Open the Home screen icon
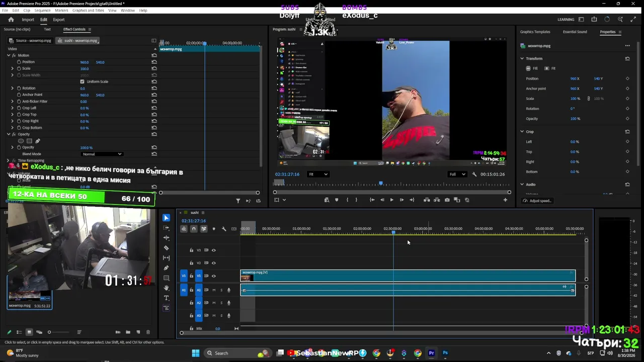The height and width of the screenshot is (362, 644). click(11, 20)
